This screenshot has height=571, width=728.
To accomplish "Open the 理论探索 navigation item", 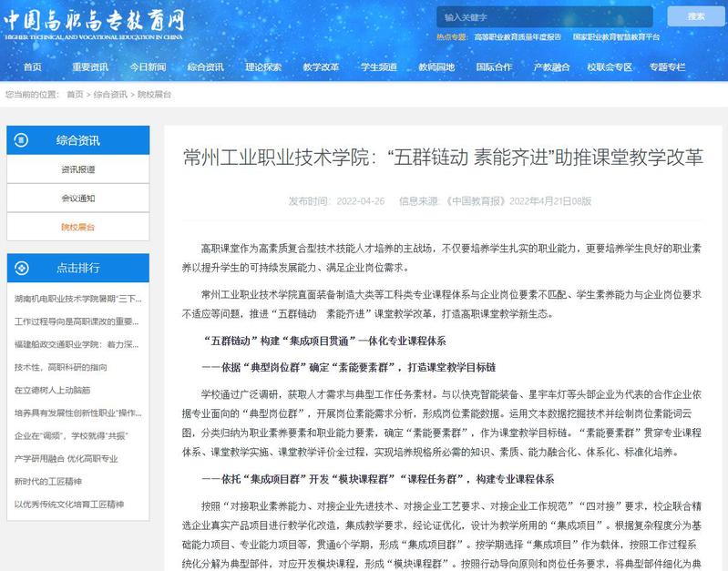I will (263, 67).
